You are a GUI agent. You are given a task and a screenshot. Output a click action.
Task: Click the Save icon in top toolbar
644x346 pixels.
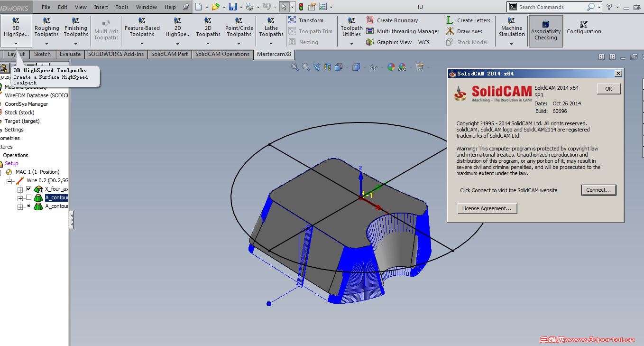click(233, 7)
